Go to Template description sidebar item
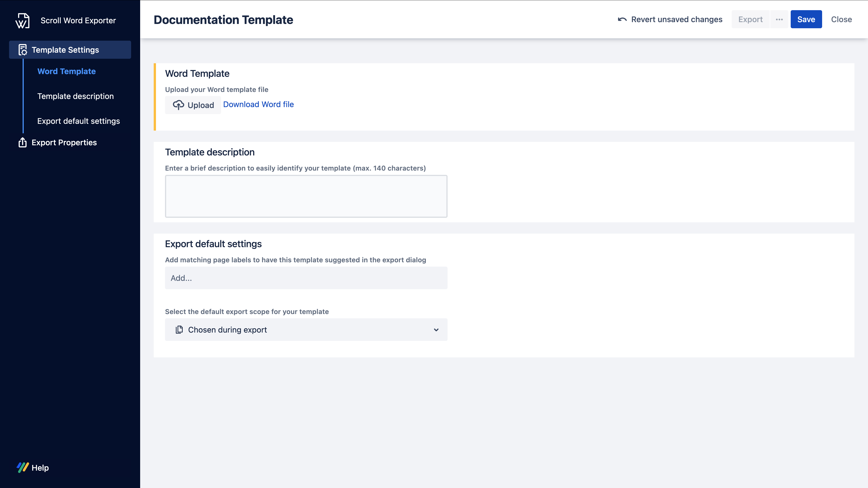The height and width of the screenshot is (488, 868). [75, 96]
